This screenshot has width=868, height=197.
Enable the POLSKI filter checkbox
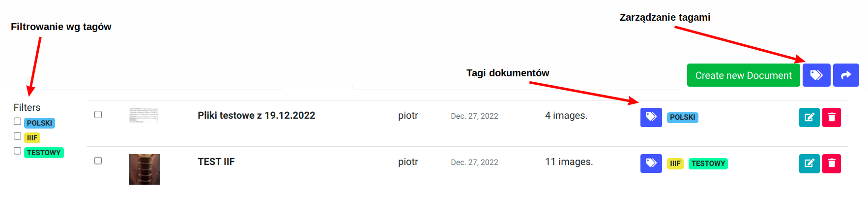[18, 121]
